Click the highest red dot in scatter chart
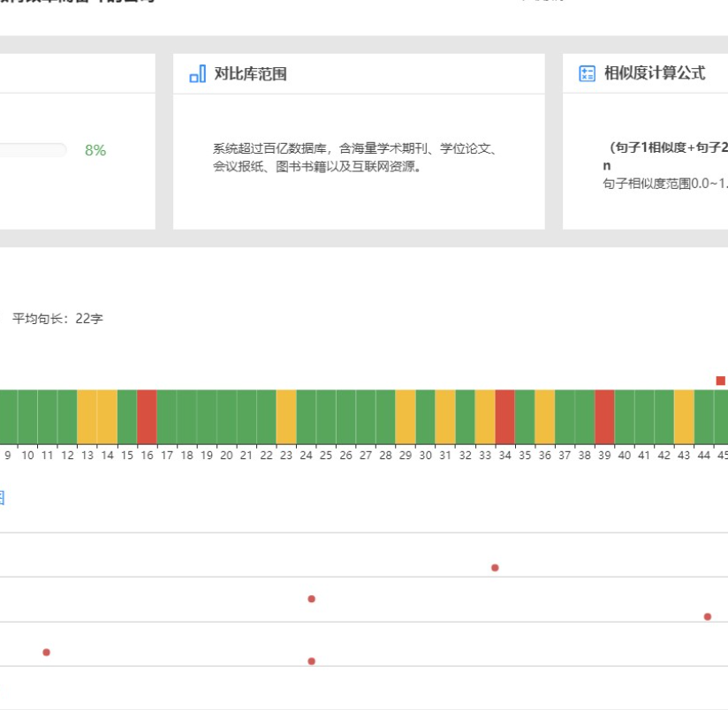 495,568
